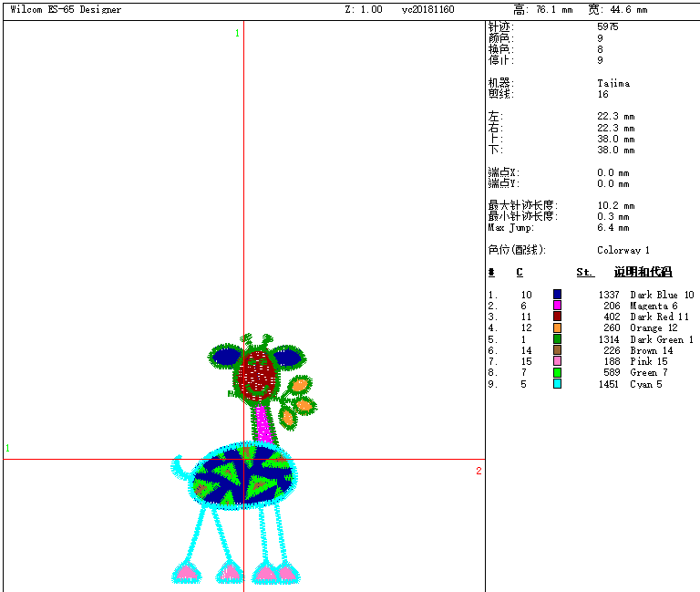
Task: Click the Wilcom ES-65 Designer title text
Action: pos(66,10)
